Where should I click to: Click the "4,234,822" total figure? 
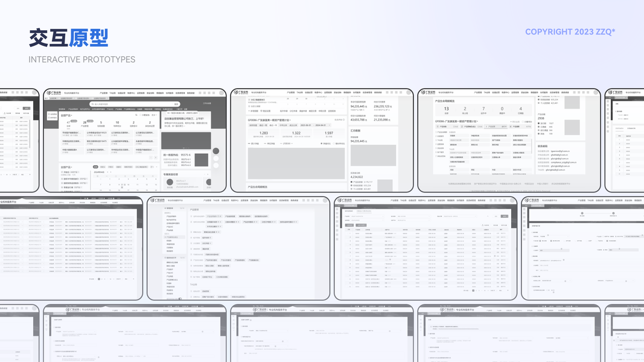coord(357,177)
